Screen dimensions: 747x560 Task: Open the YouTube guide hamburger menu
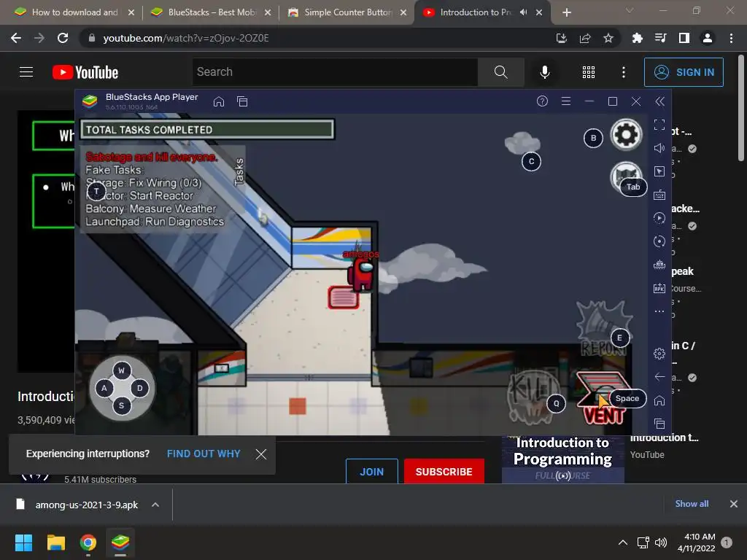[26, 72]
